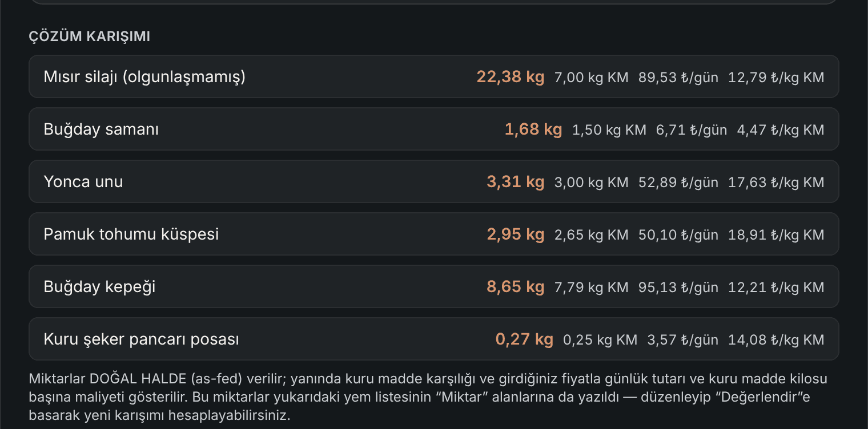868x429 pixels.
Task: Click the Buğday samanı row
Action: 433,129
